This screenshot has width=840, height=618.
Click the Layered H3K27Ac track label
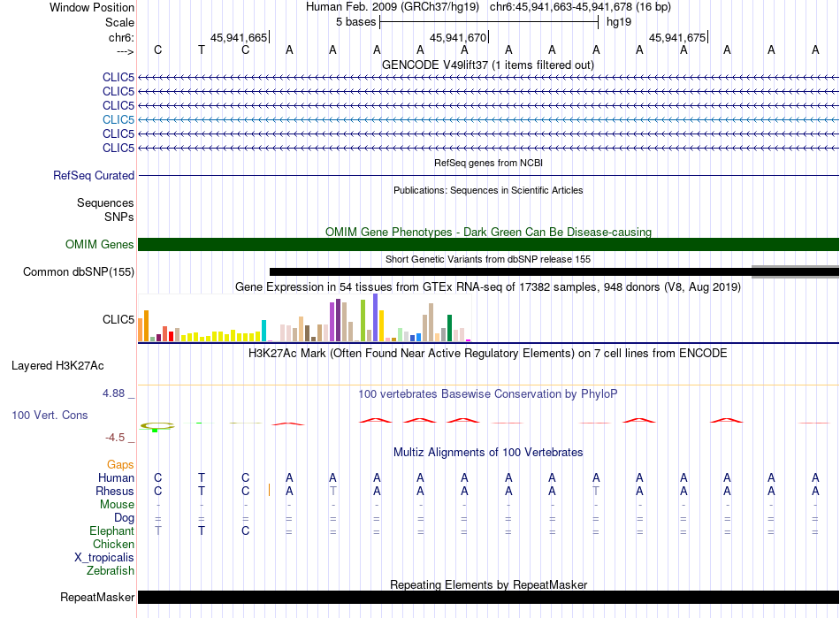pos(57,366)
